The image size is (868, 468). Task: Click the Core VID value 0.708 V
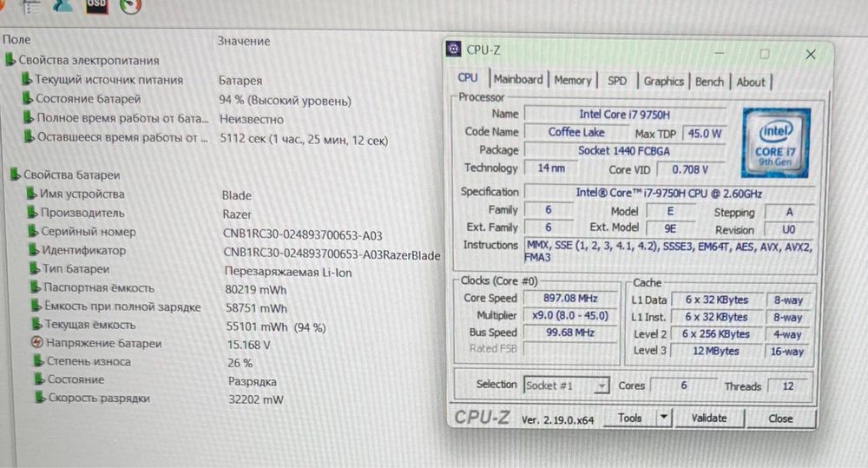click(690, 169)
